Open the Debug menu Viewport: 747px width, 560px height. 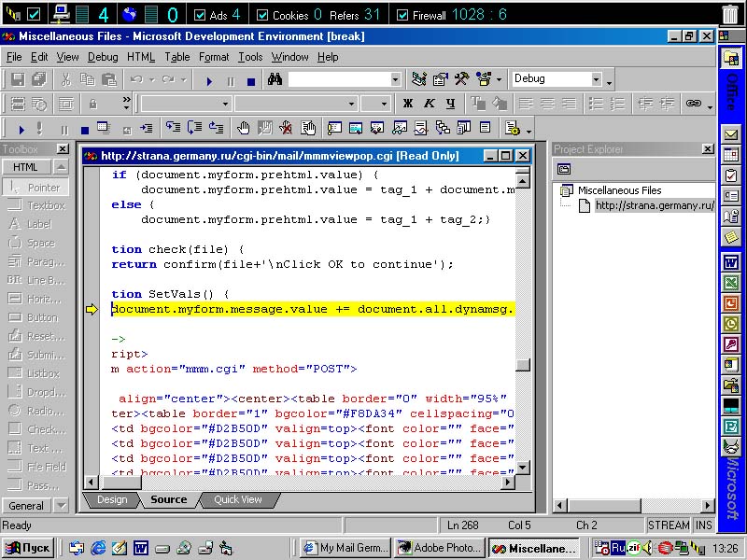pyautogui.click(x=103, y=57)
